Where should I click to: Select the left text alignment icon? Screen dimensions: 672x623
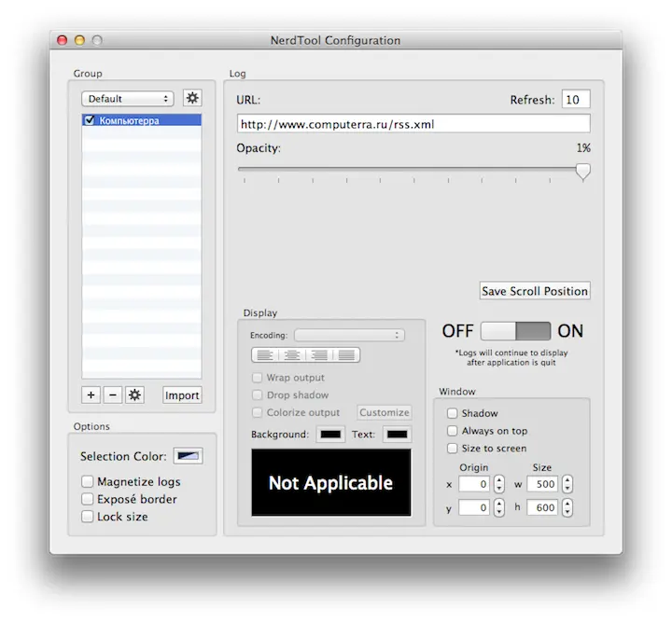[265, 354]
